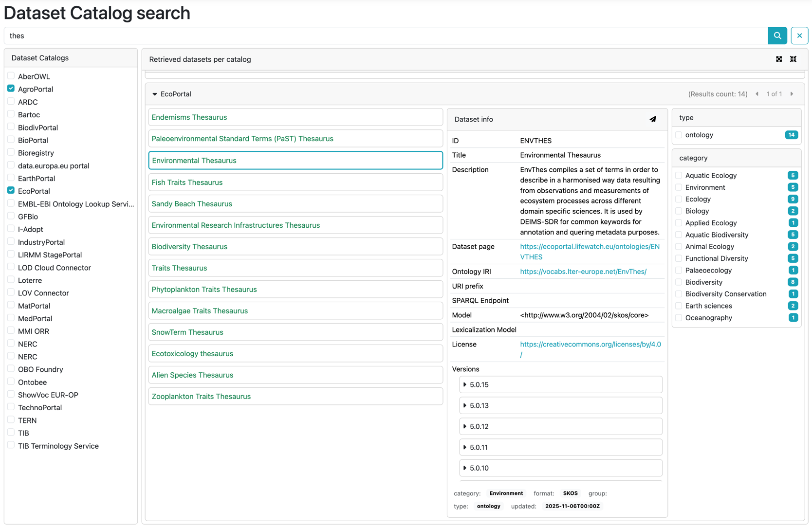Click the collapse-all icon near Retrieved datasets header
The image size is (812, 528).
click(x=793, y=59)
